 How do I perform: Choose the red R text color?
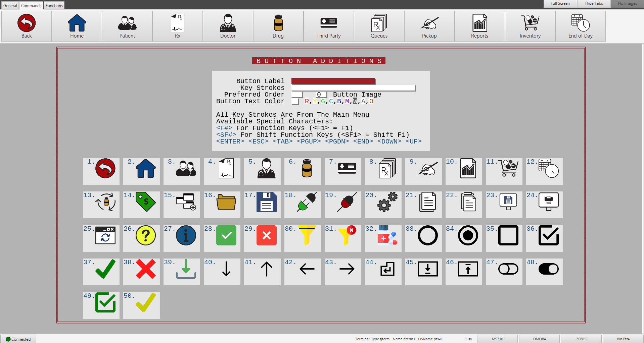point(307,101)
